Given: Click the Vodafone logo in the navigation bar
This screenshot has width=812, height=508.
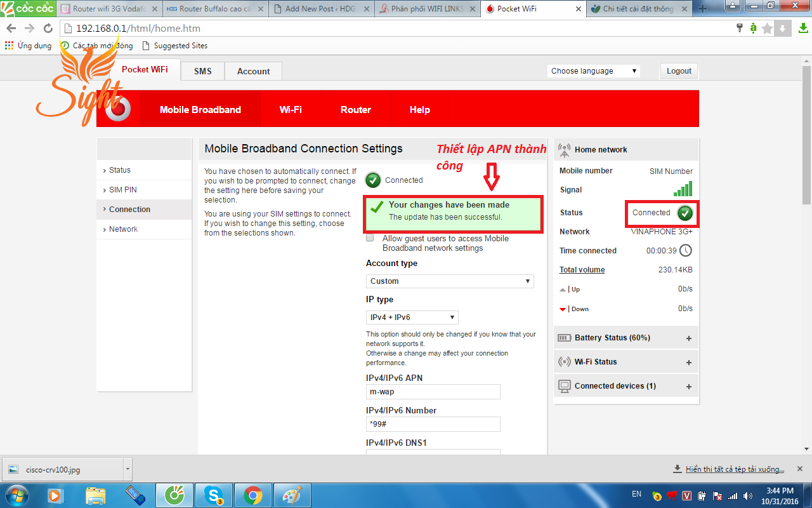Looking at the screenshot, I should (x=119, y=108).
